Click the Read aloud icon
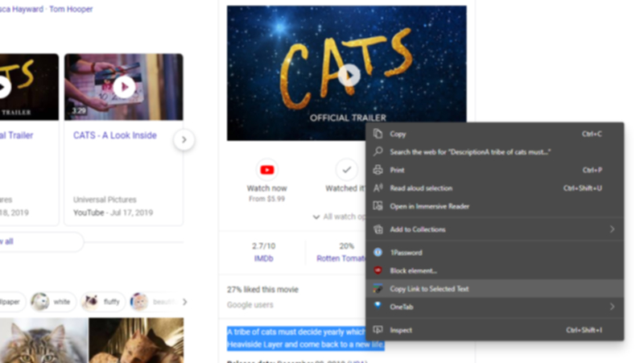 coord(378,188)
